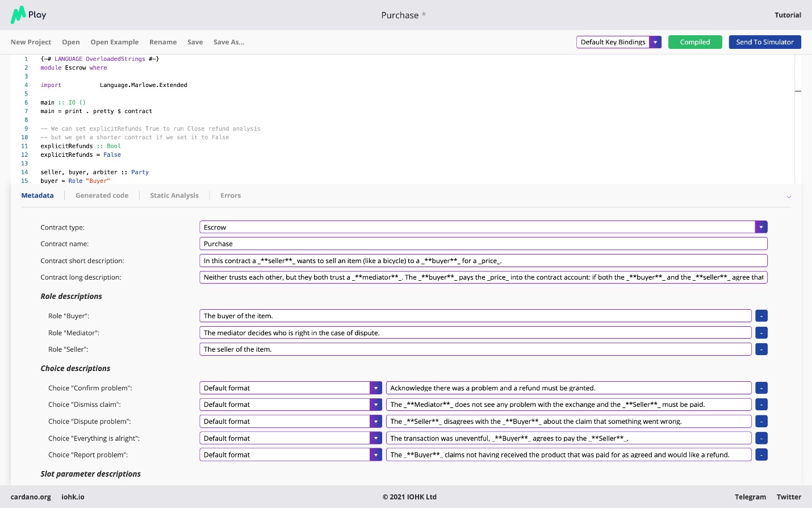Image resolution: width=812 pixels, height=508 pixels.
Task: Click the Marlowe Play logo
Action: (28, 15)
